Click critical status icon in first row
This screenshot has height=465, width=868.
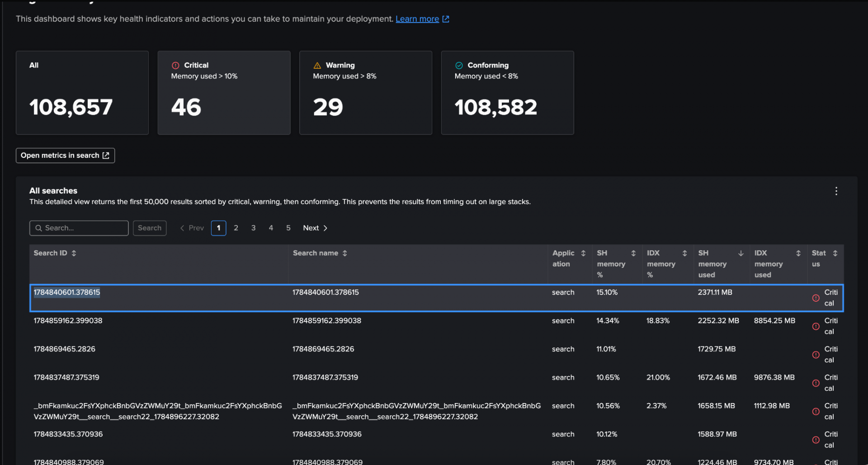click(x=816, y=298)
